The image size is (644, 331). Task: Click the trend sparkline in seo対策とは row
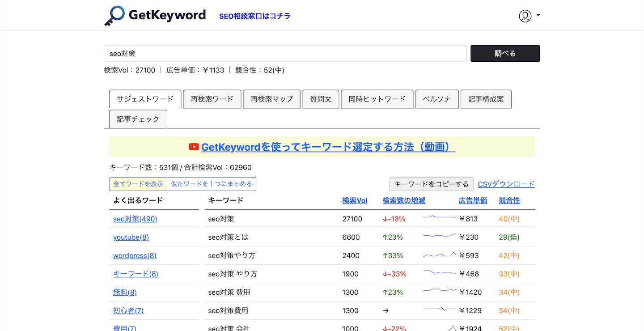click(440, 235)
